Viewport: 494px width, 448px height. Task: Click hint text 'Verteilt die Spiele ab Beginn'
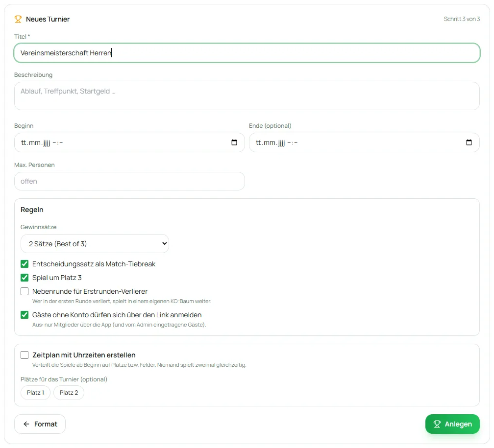tap(139, 365)
